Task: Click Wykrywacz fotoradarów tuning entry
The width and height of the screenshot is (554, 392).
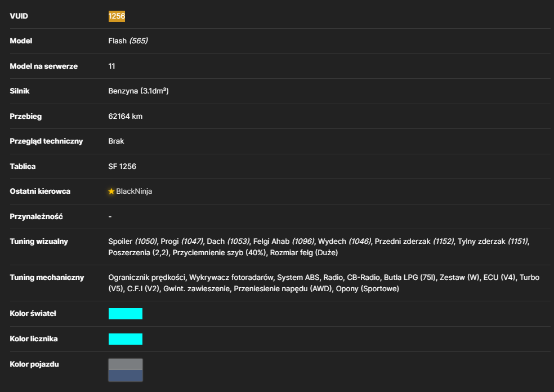Action: (x=231, y=278)
